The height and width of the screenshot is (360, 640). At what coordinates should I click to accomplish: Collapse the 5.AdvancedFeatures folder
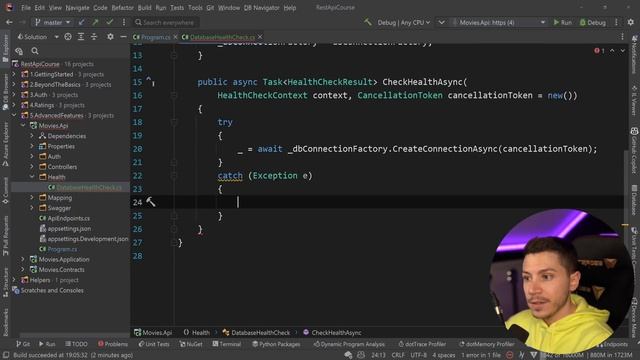click(14, 116)
